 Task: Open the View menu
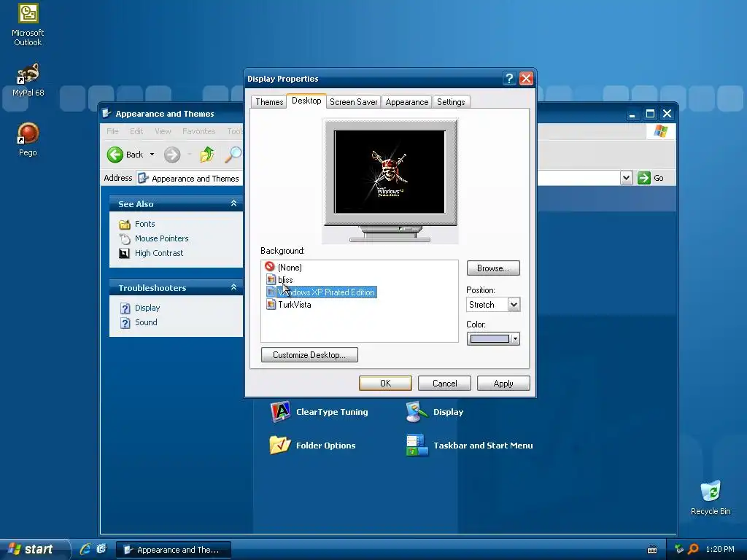pyautogui.click(x=163, y=131)
